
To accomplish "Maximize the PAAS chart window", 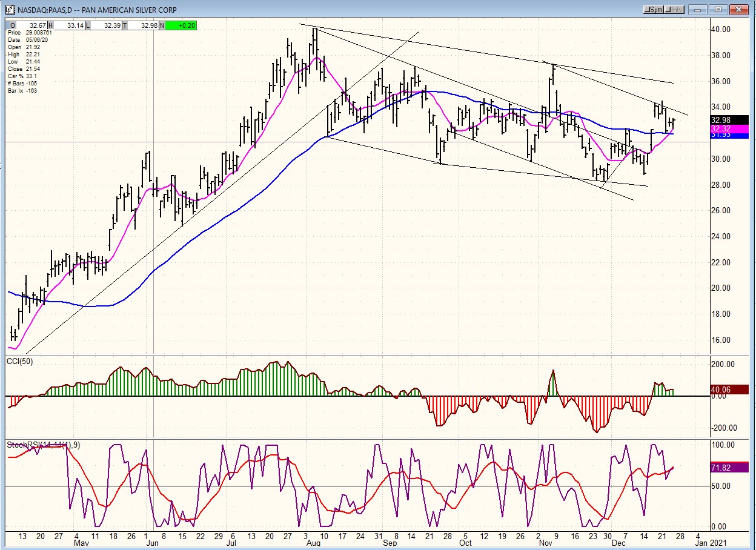I will tap(718, 10).
